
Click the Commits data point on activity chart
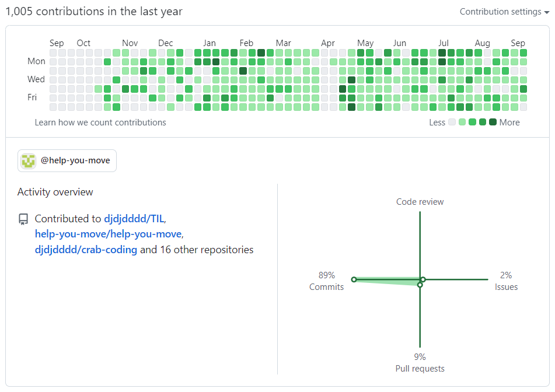tap(354, 279)
